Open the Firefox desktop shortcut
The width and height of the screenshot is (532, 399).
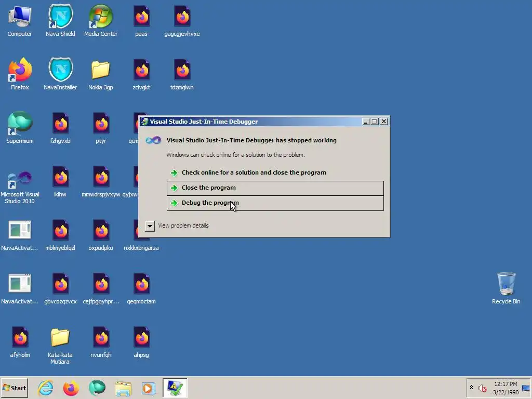[20, 74]
